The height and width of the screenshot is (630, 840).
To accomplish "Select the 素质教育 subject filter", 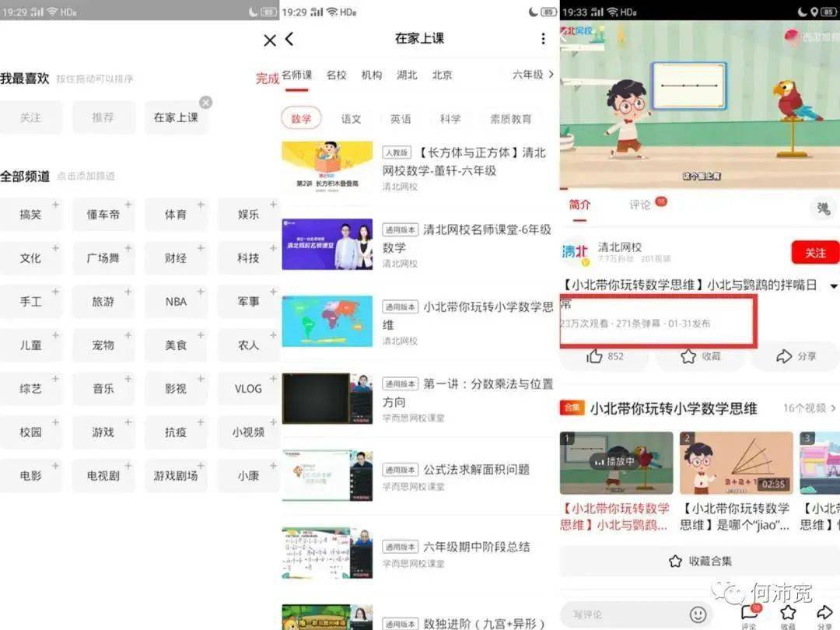I will point(510,119).
